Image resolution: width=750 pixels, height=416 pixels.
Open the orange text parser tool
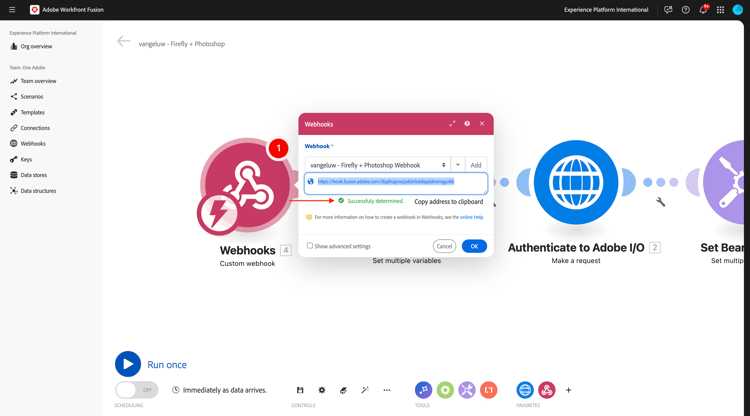pos(488,390)
